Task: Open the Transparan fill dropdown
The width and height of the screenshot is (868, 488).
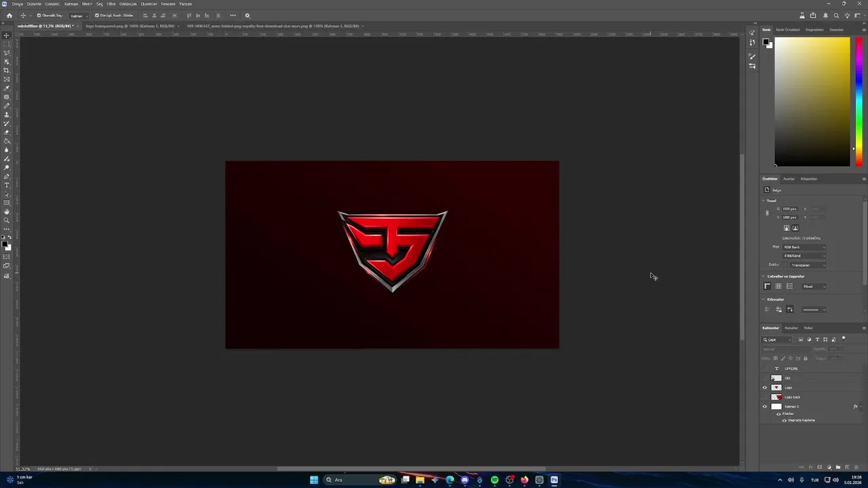Action: pyautogui.click(x=808, y=265)
